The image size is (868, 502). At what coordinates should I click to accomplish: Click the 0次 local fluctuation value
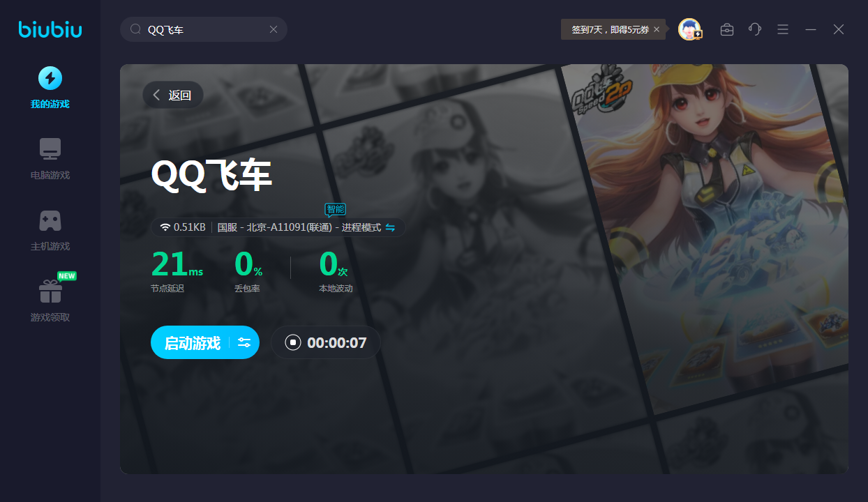[x=334, y=265]
